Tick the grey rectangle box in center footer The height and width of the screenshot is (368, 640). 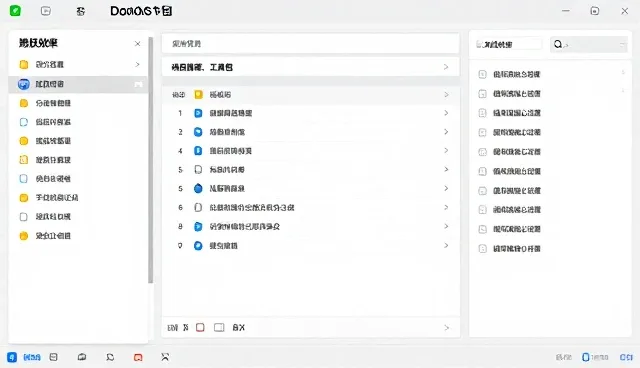[219, 327]
